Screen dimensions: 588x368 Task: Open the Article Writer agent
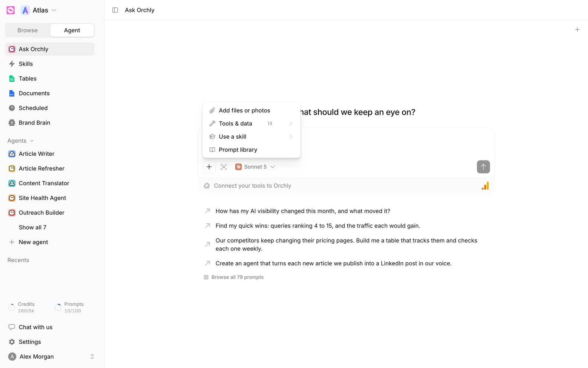pyautogui.click(x=50, y=154)
